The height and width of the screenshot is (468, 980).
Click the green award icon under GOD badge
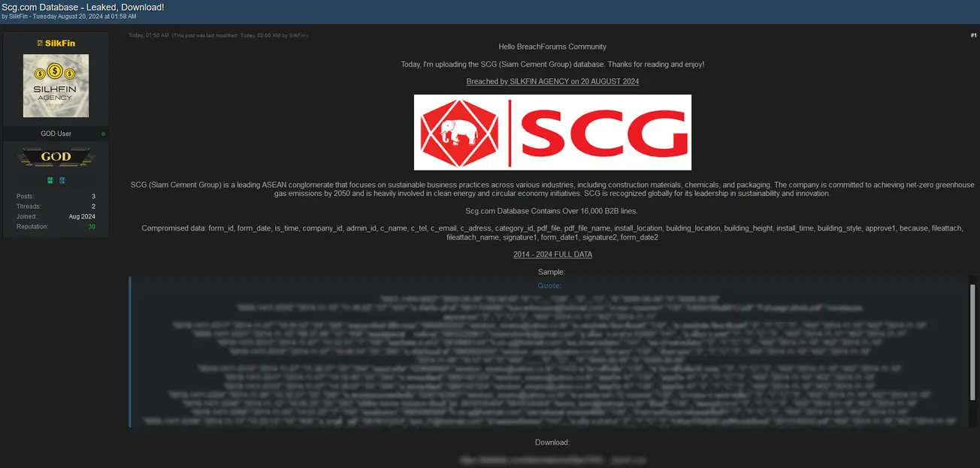coord(50,180)
